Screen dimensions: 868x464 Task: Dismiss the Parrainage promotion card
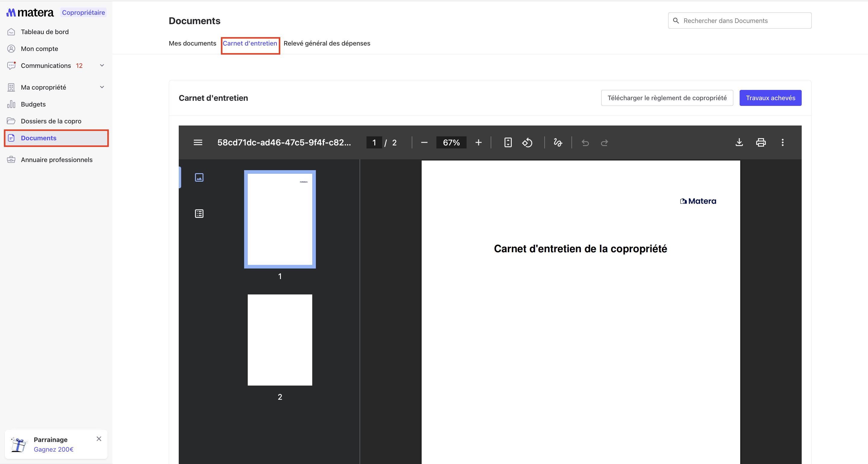pos(99,439)
